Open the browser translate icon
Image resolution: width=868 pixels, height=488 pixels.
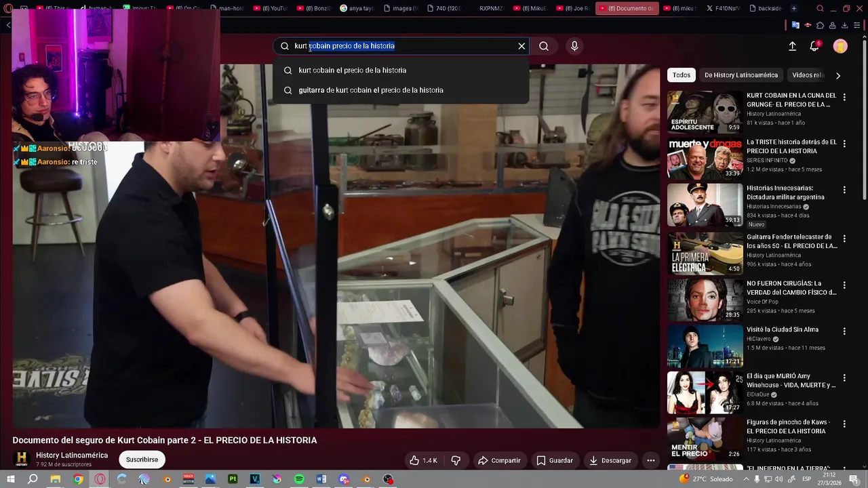pos(795,25)
